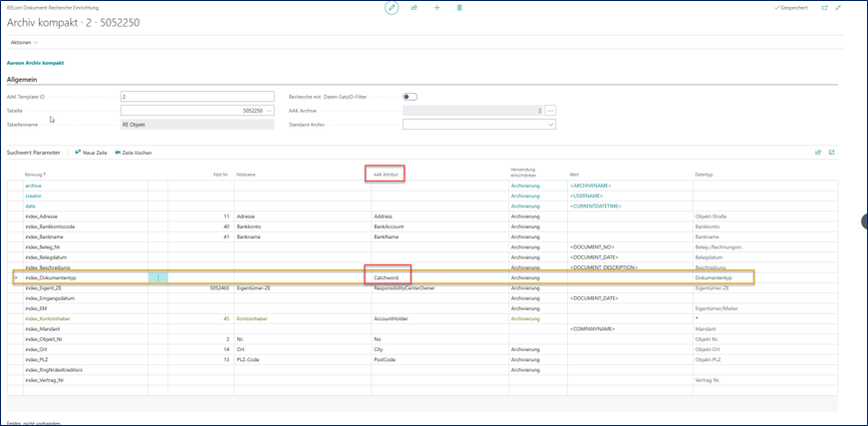Open page in new window icon

point(824,7)
